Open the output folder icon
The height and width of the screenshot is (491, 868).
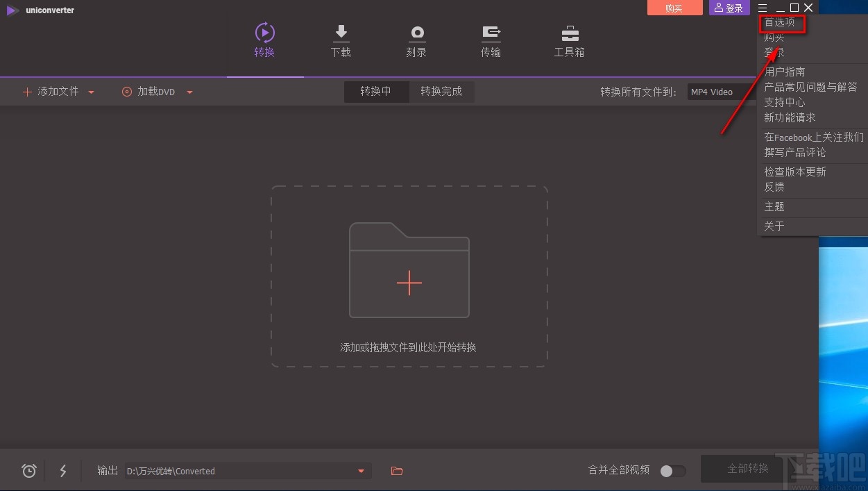[x=396, y=470]
